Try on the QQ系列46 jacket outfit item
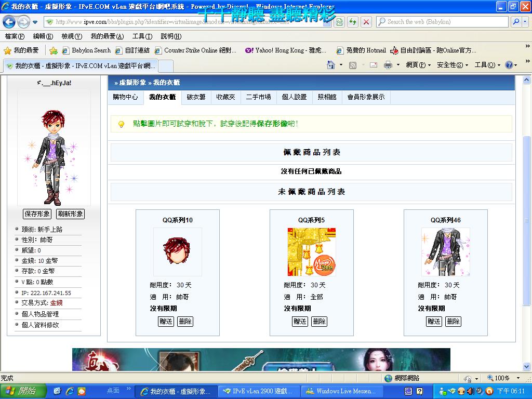The width and height of the screenshot is (532, 399). [445, 252]
